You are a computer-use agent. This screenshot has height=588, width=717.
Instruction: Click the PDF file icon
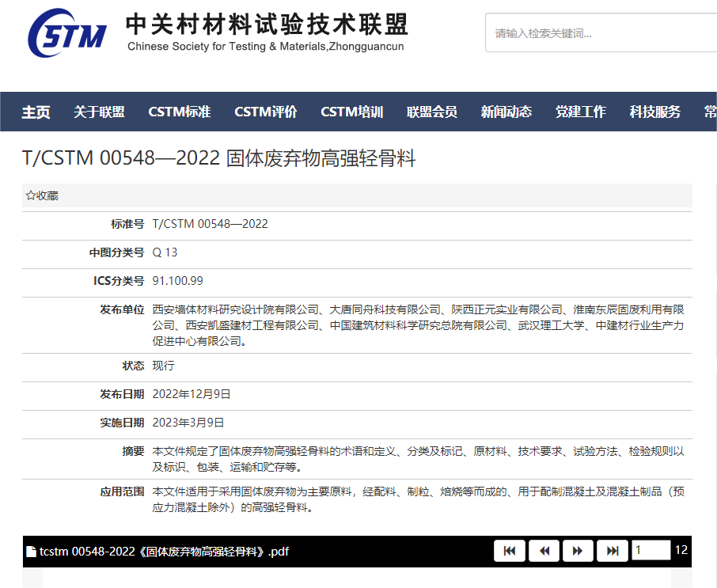[x=31, y=552]
